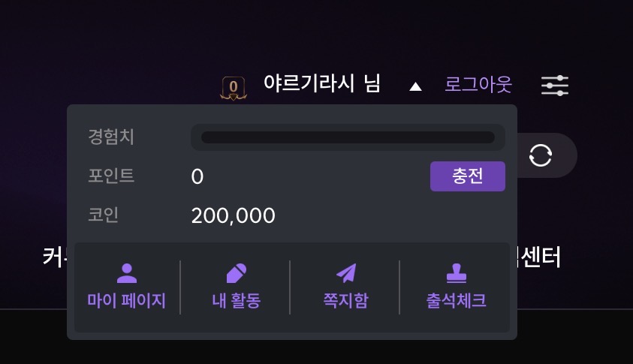Screen dimensions: 633x364
Task: Click the coin balance 200,000
Action: tap(234, 216)
